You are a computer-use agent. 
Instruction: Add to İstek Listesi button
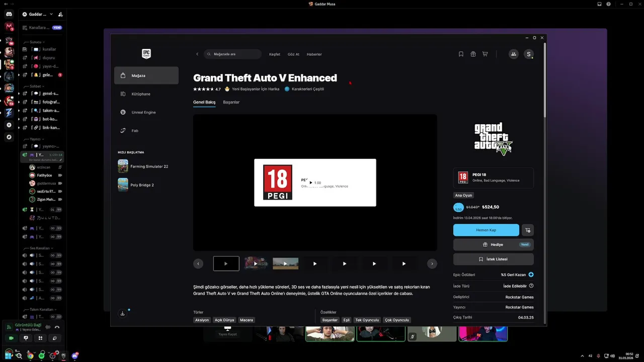tap(494, 259)
